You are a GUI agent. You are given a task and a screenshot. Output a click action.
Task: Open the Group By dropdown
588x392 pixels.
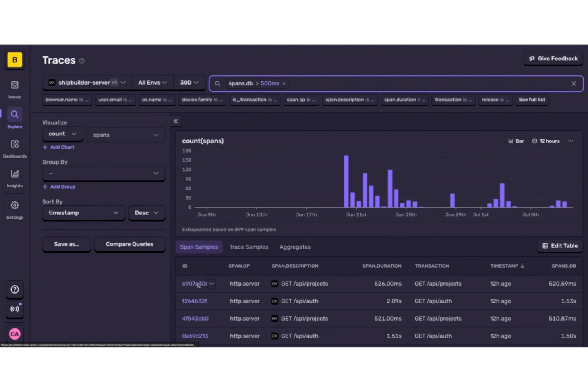pyautogui.click(x=103, y=173)
